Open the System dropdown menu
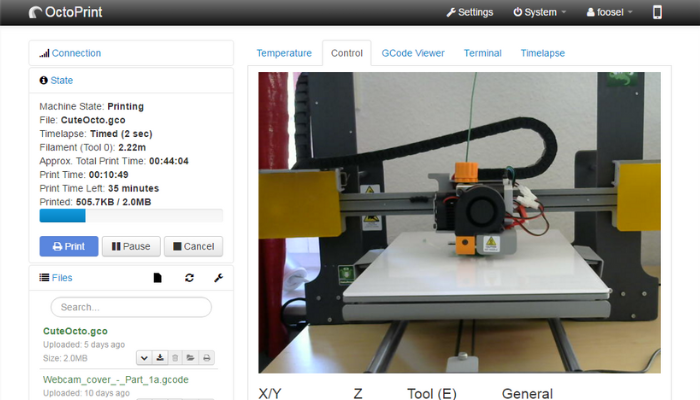700x400 pixels. tap(539, 13)
